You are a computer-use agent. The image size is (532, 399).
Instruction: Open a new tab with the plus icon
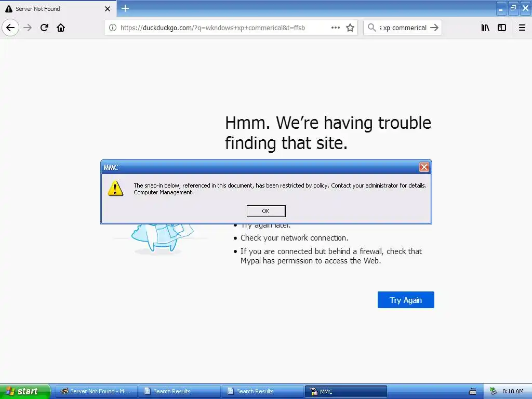(125, 8)
